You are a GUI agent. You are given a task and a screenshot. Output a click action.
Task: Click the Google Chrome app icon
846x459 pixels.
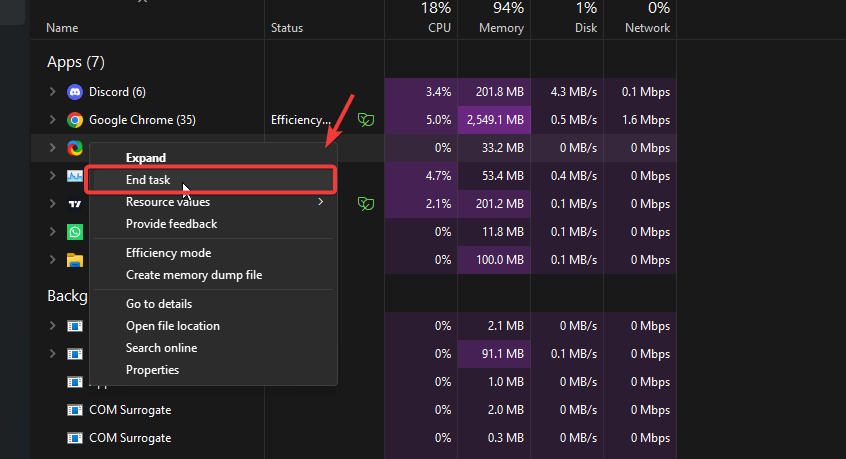tap(74, 120)
